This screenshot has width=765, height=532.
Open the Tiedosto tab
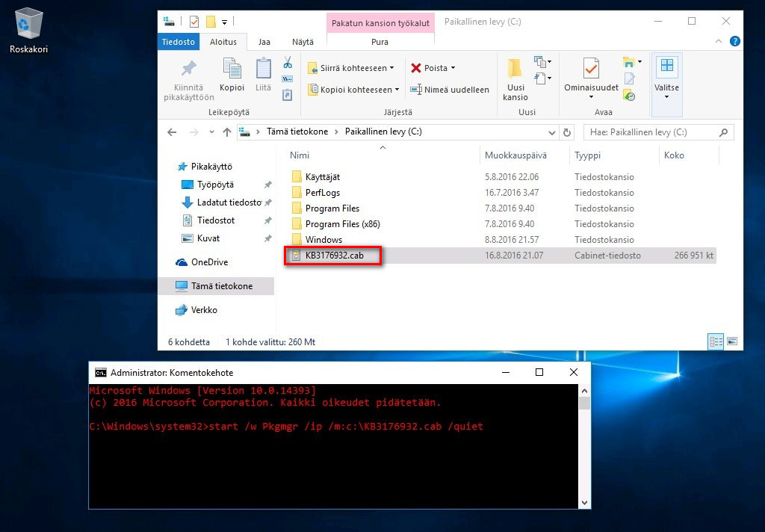pos(178,42)
